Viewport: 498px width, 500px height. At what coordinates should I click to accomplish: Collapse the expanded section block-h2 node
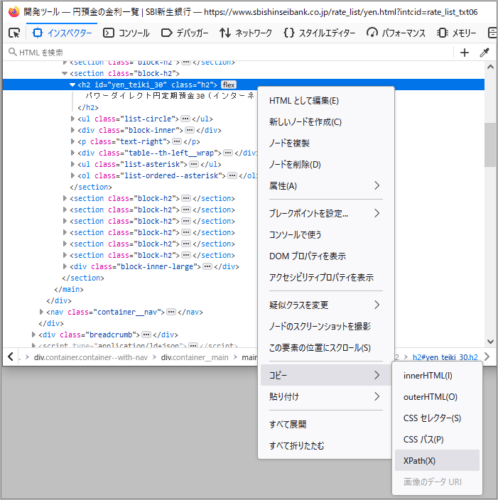coord(64,73)
